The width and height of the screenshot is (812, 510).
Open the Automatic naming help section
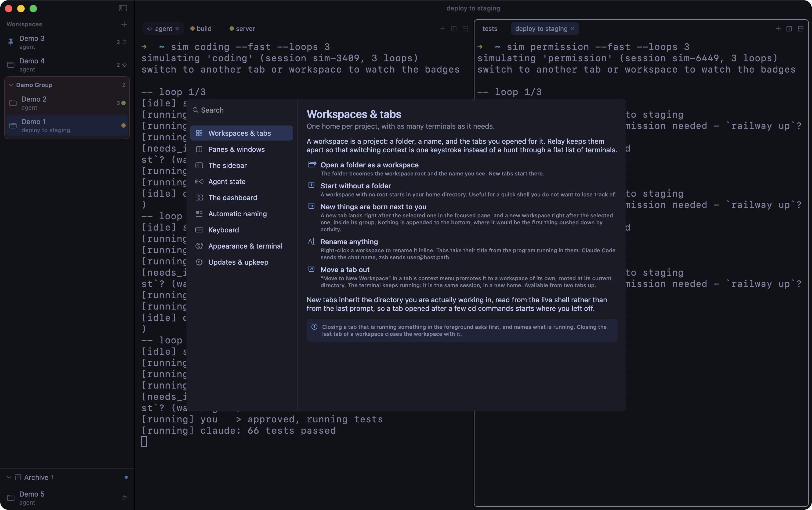(x=241, y=214)
